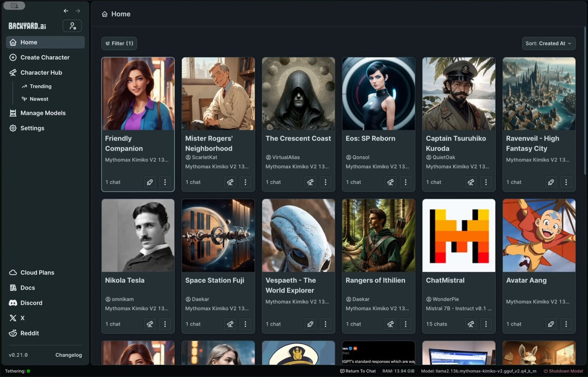Open three-dot menu on ChatMistral card
This screenshot has height=377, width=588.
486,324
